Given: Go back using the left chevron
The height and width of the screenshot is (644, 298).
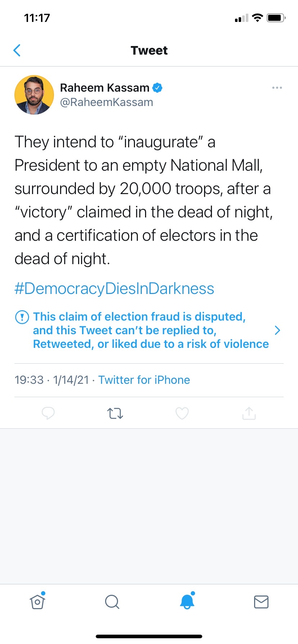Looking at the screenshot, I should pyautogui.click(x=17, y=50).
